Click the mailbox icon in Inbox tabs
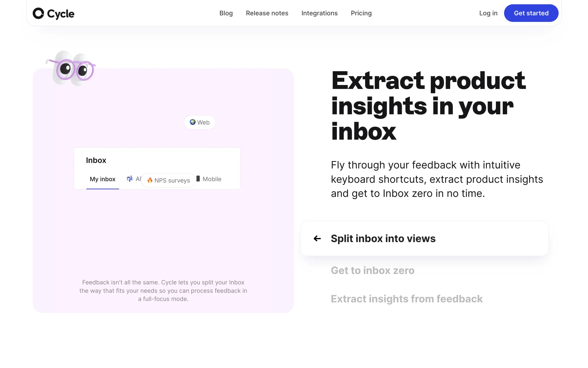Viewport: 588px width, 368px height. coord(130,179)
